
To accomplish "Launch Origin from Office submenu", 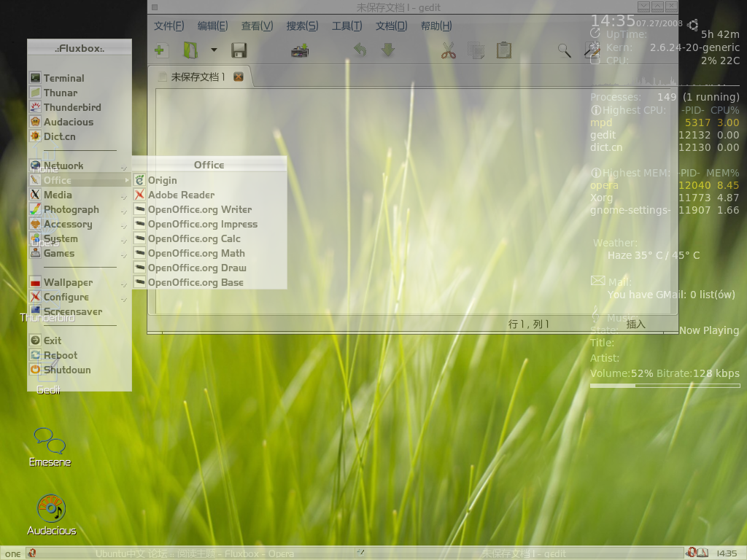I will click(209, 181).
